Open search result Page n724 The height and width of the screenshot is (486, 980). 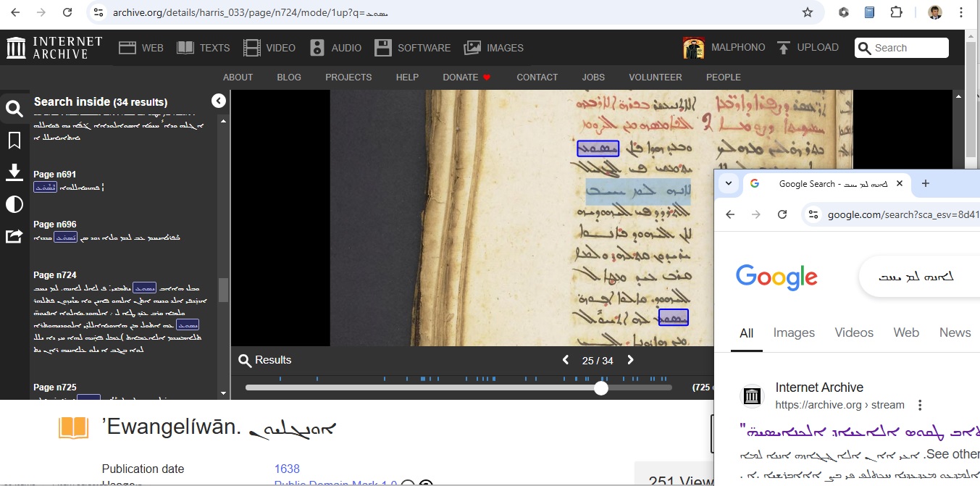pyautogui.click(x=54, y=275)
